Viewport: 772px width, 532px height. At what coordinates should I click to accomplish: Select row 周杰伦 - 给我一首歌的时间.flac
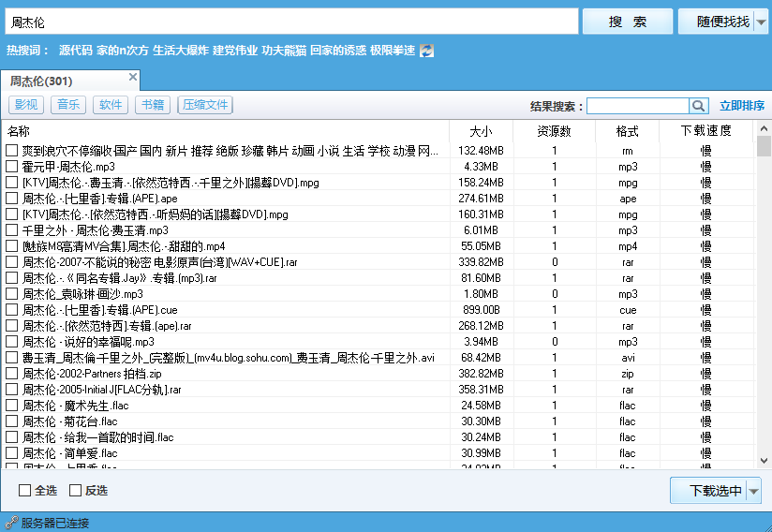tap(379, 437)
